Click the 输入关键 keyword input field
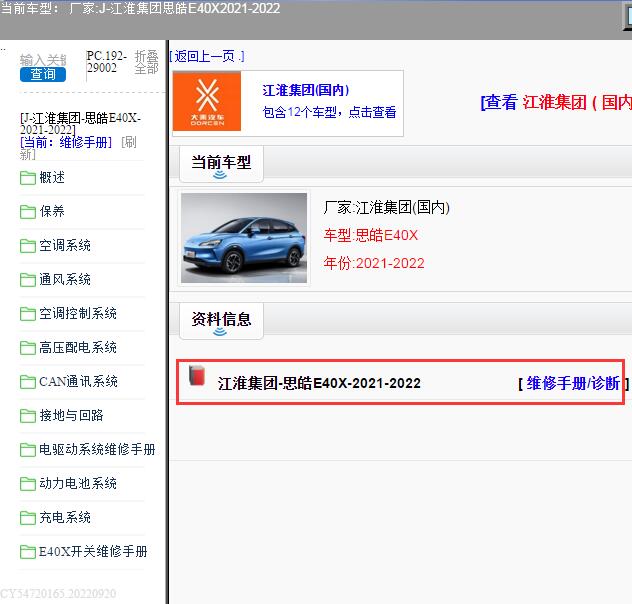 pos(43,60)
